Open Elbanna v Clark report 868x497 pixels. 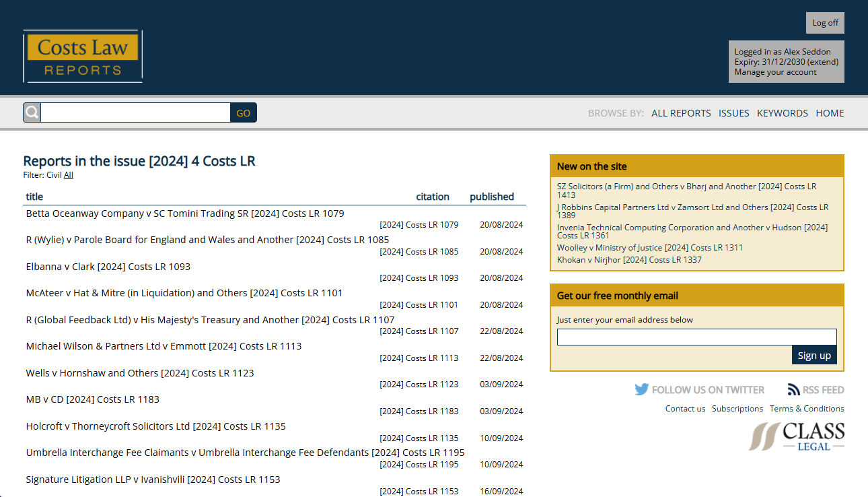tap(108, 267)
